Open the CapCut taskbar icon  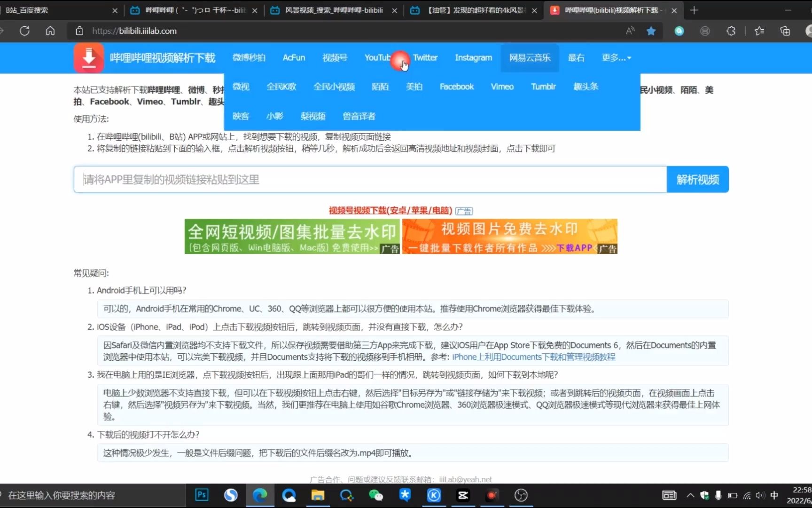click(463, 495)
